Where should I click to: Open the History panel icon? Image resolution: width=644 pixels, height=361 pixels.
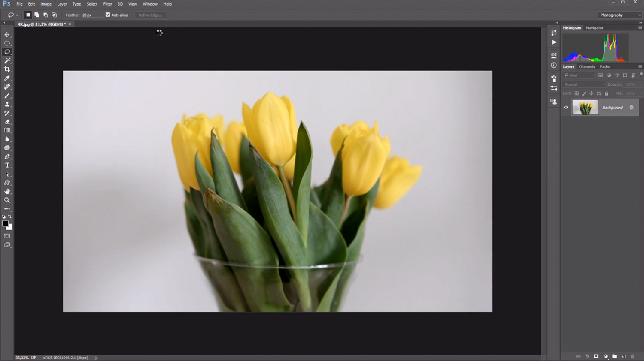click(554, 33)
